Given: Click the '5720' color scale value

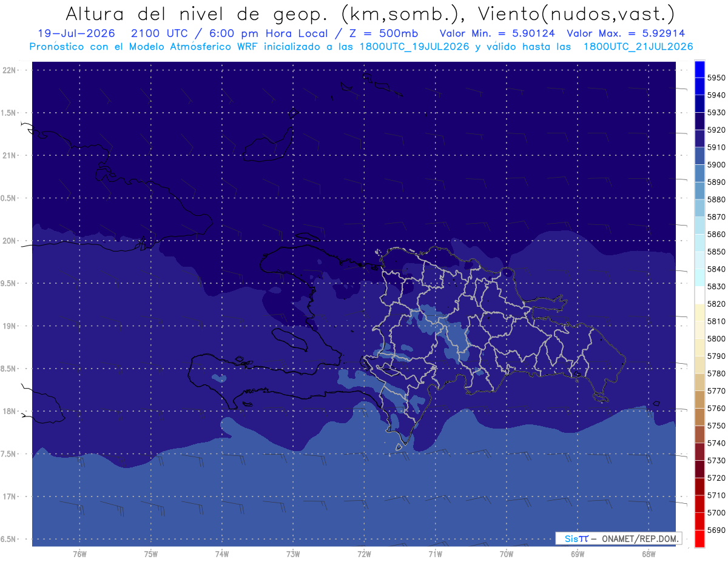Looking at the screenshot, I should (x=716, y=478).
